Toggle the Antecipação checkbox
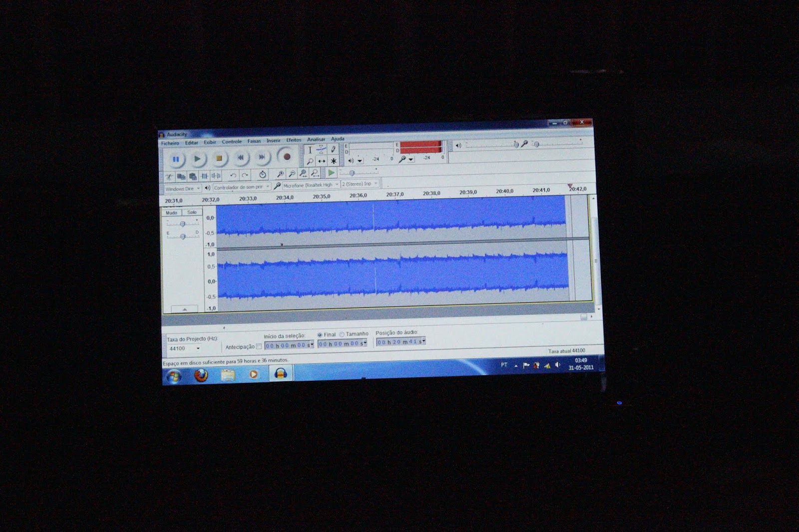The image size is (799, 532). (x=259, y=346)
